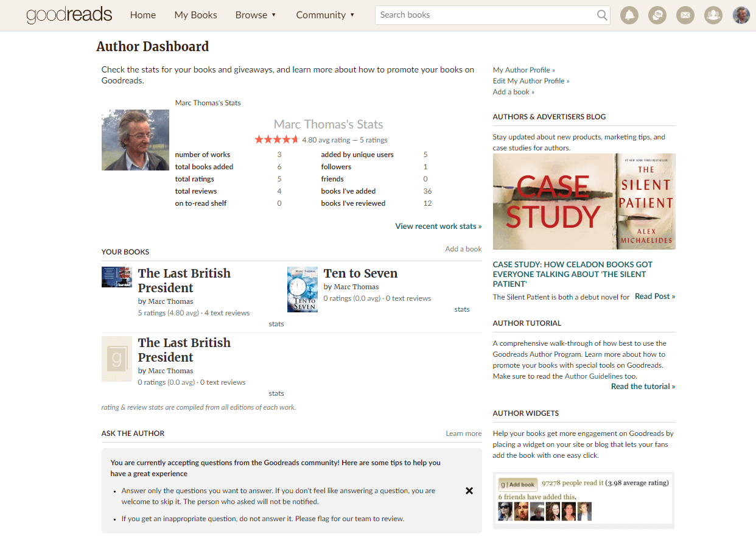Click Marc Thomas's author photo

tap(135, 140)
